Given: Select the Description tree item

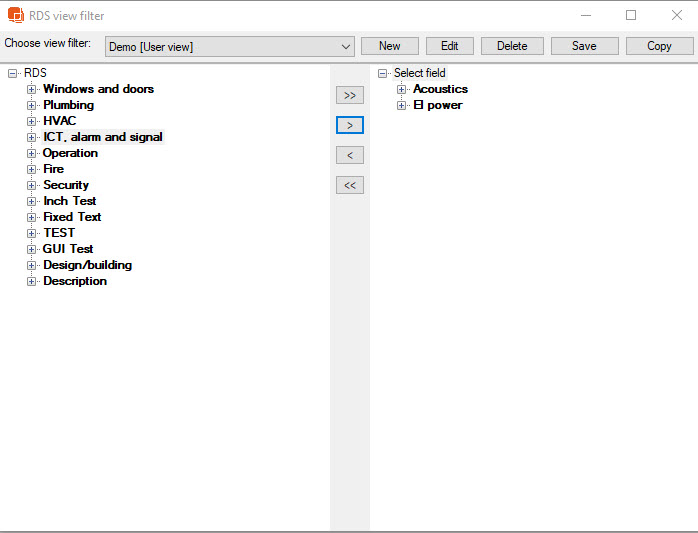Looking at the screenshot, I should [75, 281].
